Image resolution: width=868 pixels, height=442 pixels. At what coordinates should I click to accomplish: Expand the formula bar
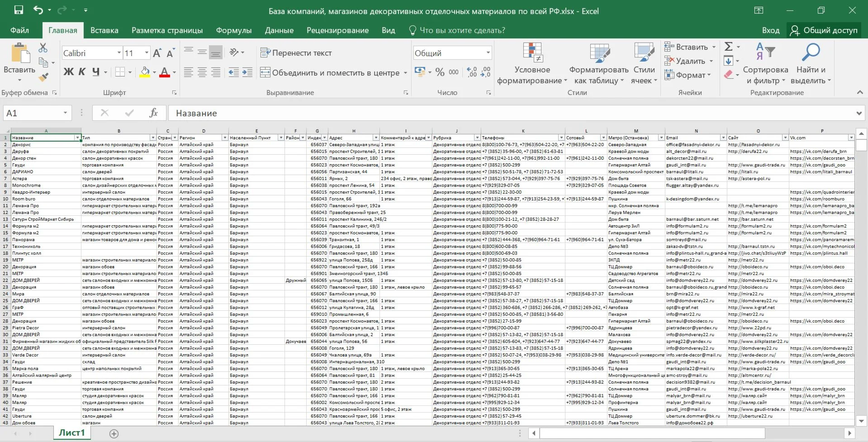(x=859, y=113)
